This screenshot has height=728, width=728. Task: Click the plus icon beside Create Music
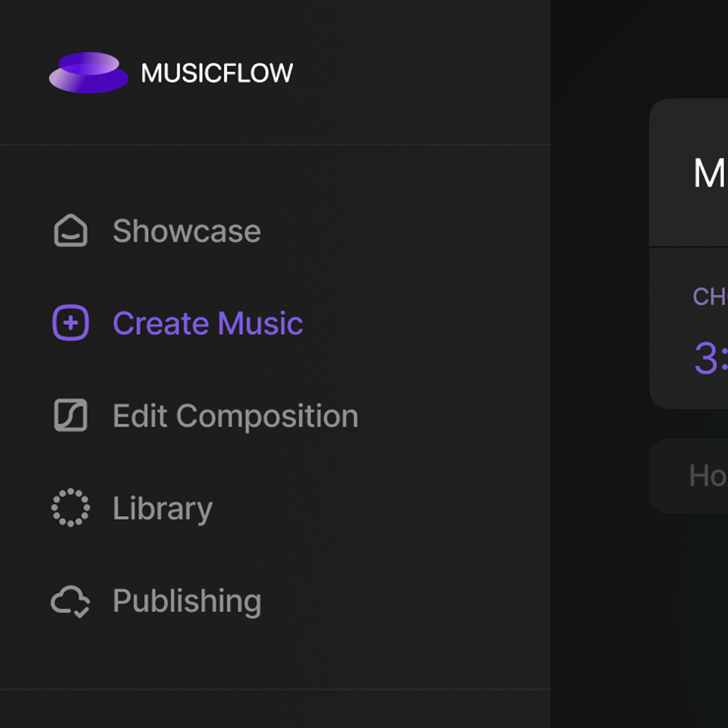tap(70, 323)
